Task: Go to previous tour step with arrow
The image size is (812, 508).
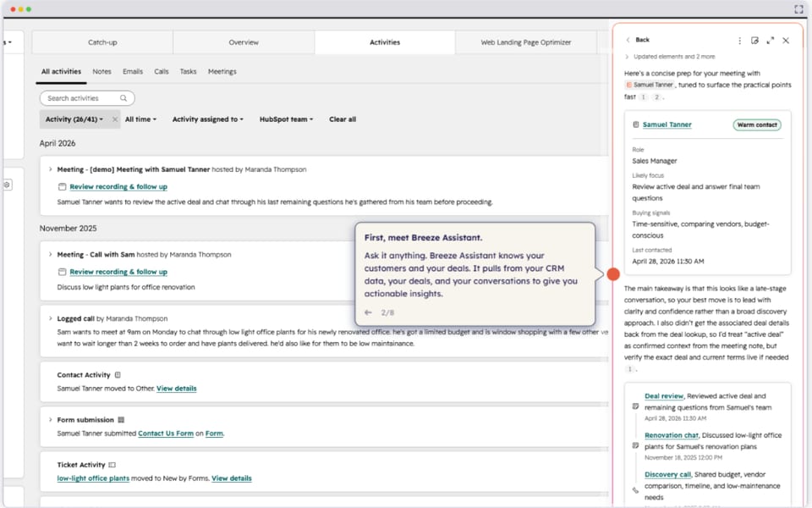Action: click(x=368, y=312)
